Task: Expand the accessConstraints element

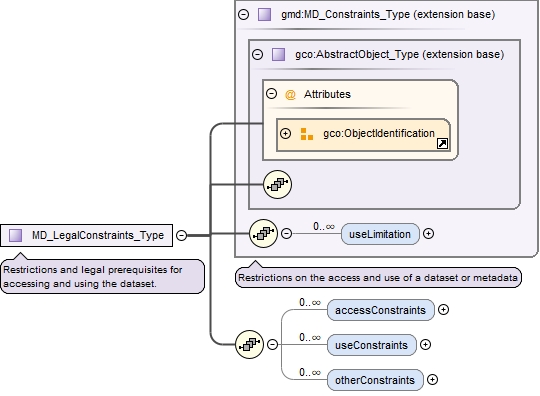Action: pyautogui.click(x=443, y=310)
